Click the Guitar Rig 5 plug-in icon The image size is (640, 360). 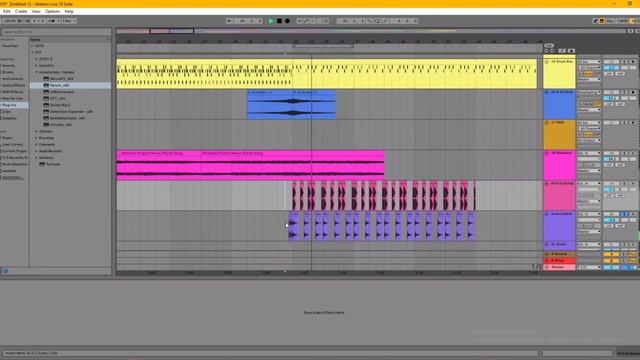(46, 105)
